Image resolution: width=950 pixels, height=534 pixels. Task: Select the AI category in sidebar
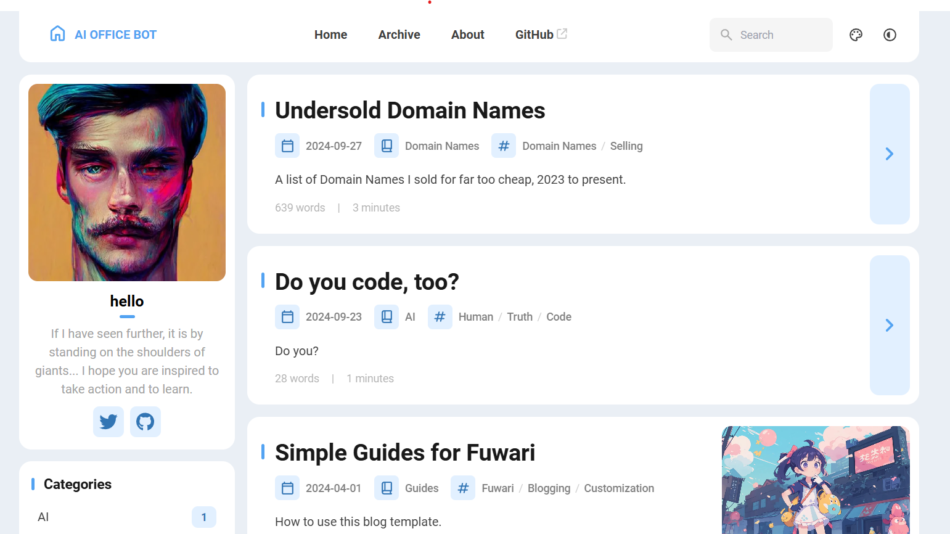click(x=44, y=517)
